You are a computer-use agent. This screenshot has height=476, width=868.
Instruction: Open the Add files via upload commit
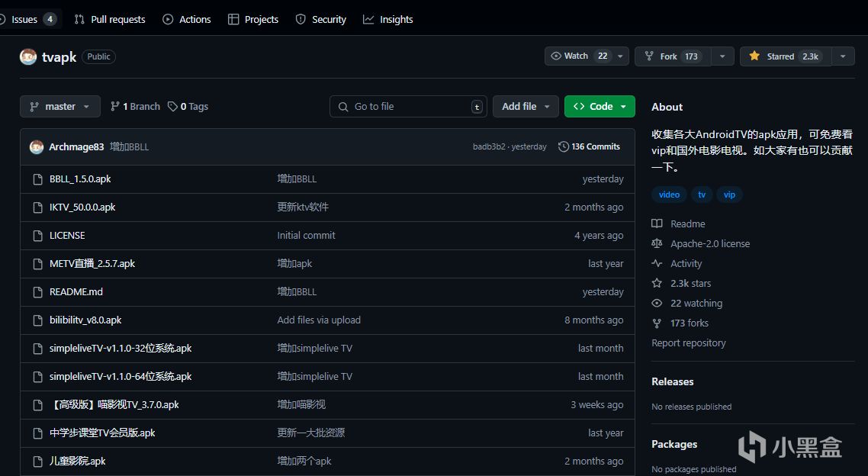coord(319,320)
